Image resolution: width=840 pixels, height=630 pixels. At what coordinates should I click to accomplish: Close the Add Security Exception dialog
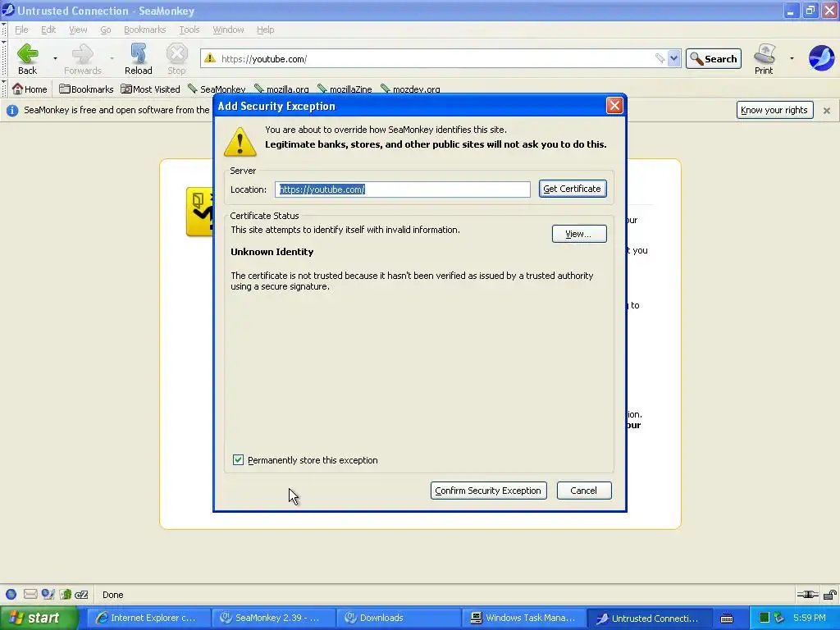pyautogui.click(x=614, y=106)
